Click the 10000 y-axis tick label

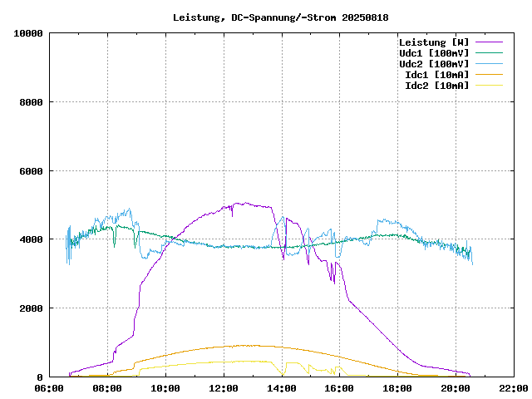(29, 33)
